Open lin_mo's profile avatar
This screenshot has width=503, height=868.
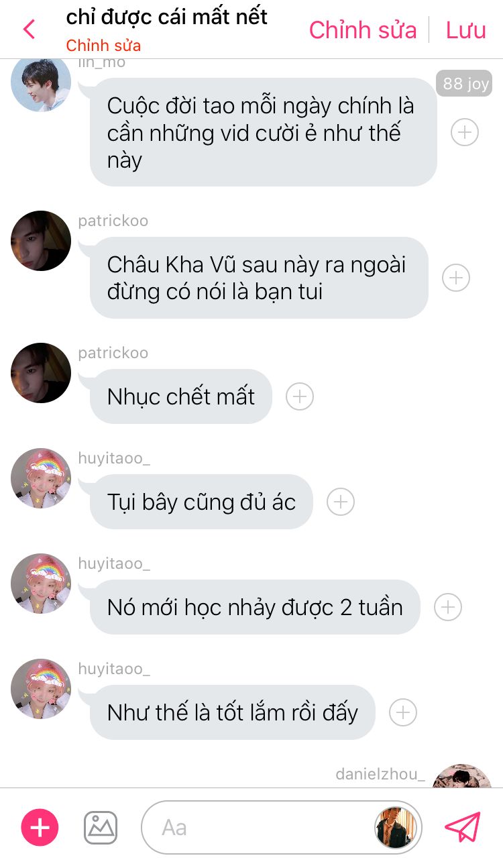click(x=41, y=82)
